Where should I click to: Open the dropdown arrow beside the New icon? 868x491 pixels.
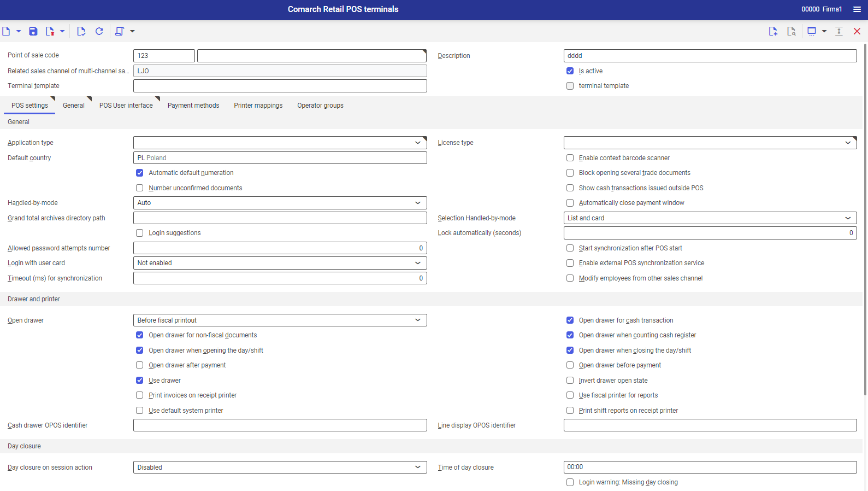click(x=19, y=31)
